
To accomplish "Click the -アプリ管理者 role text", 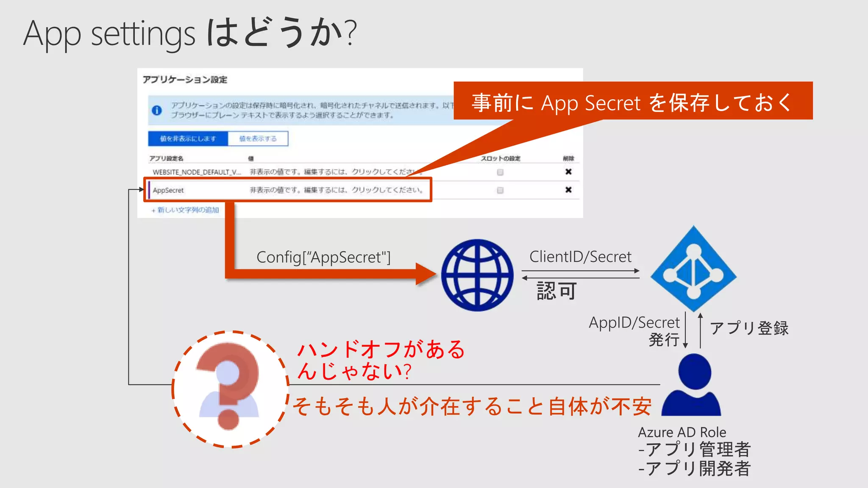I will tap(695, 449).
